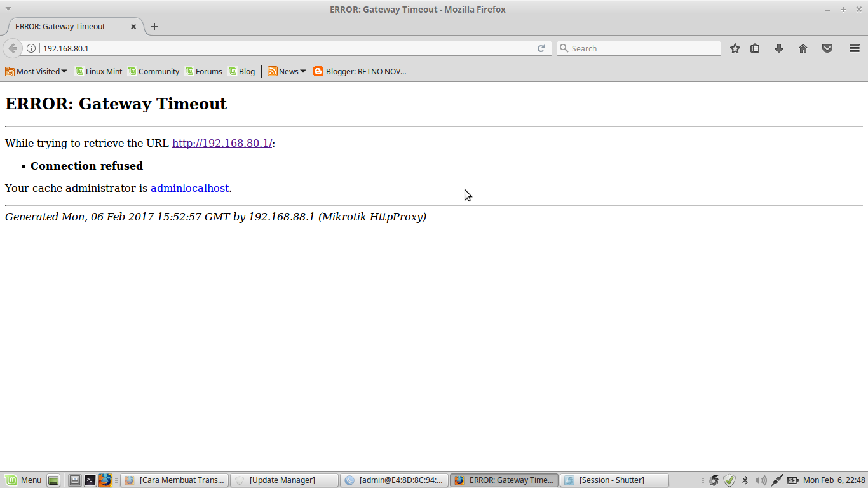Image resolution: width=868 pixels, height=488 pixels.
Task: Click the ERROR: Gateway Timeout heading
Action: pos(116,104)
